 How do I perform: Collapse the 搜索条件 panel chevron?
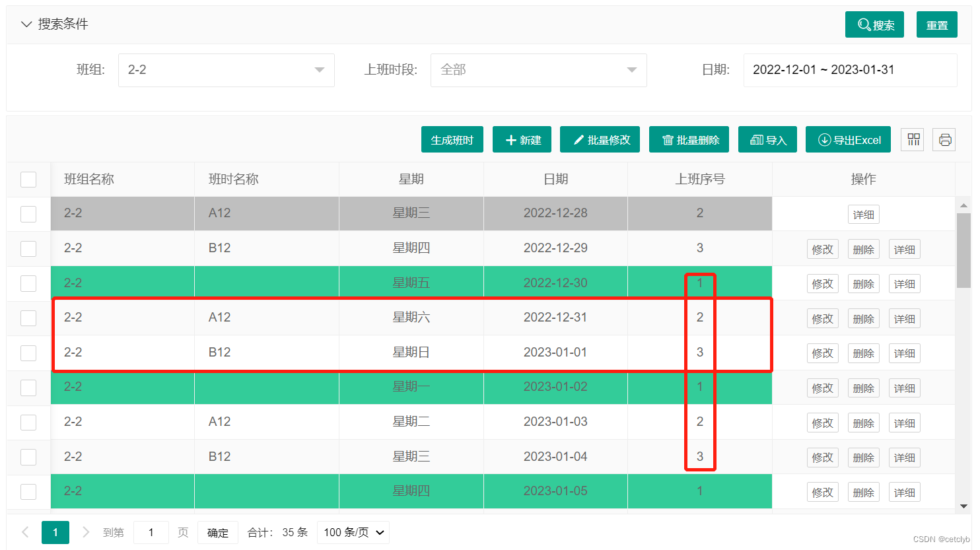26,24
